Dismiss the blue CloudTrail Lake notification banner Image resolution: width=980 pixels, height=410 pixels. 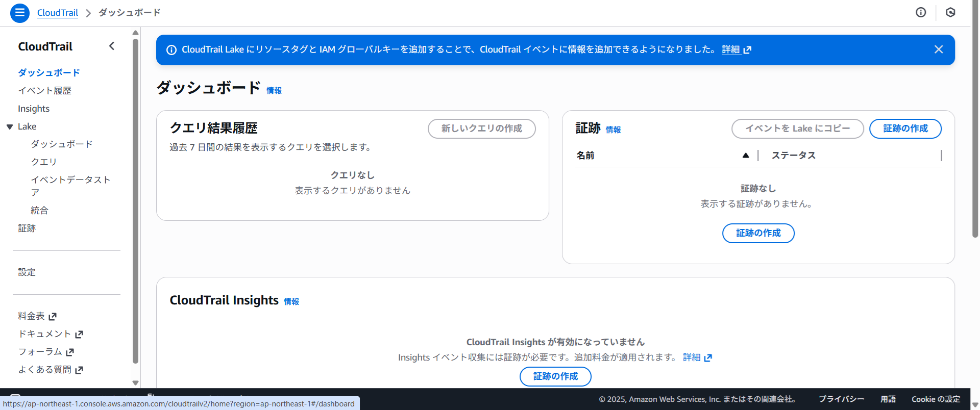pyautogui.click(x=938, y=49)
